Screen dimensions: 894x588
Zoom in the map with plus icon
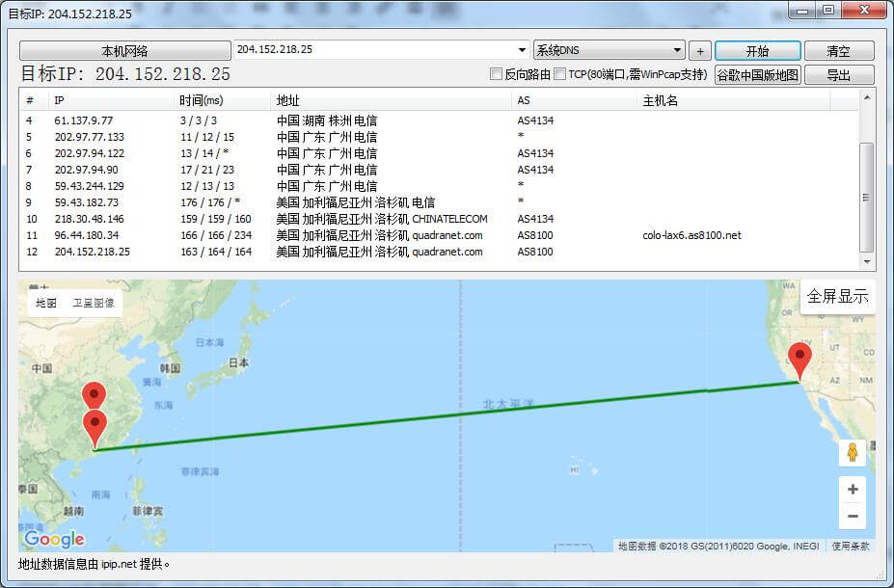coord(853,490)
